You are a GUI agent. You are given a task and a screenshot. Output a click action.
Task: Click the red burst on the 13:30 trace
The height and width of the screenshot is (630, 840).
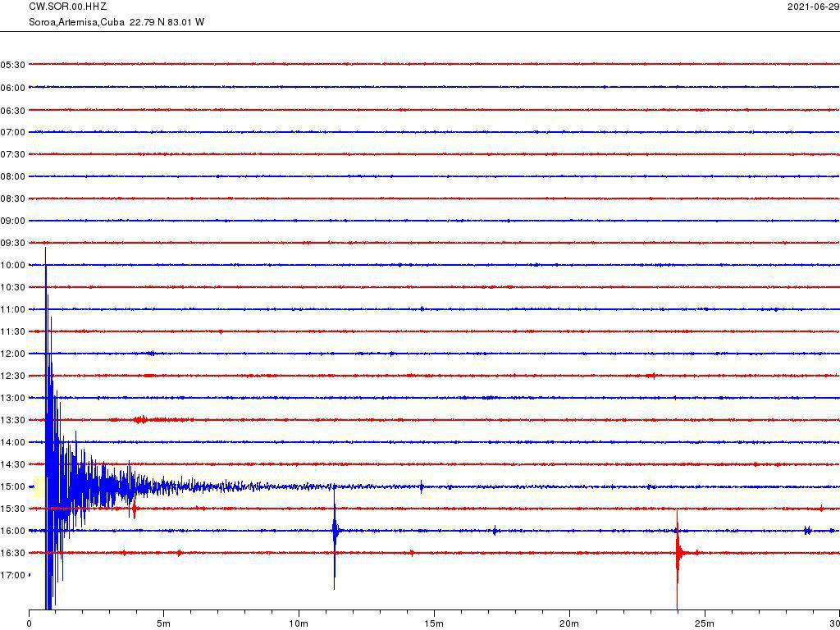click(140, 420)
